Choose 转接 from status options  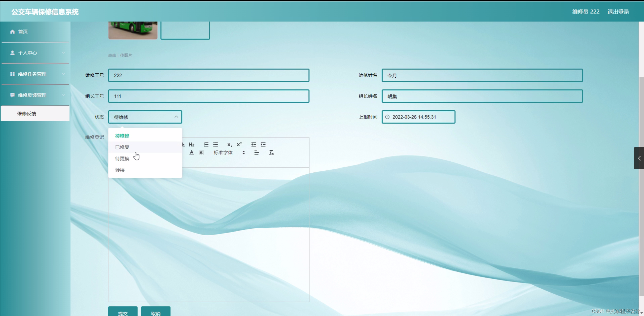(120, 170)
